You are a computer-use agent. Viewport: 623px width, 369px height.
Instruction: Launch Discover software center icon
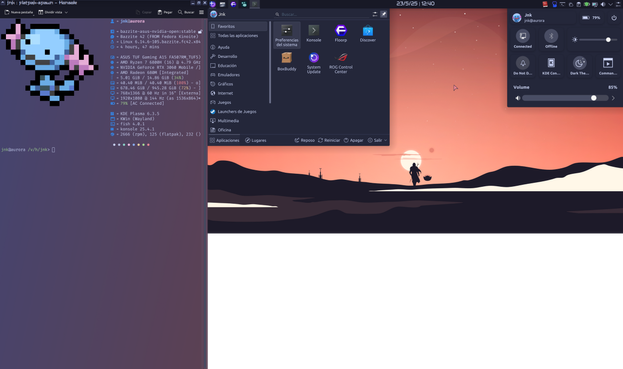point(368,33)
